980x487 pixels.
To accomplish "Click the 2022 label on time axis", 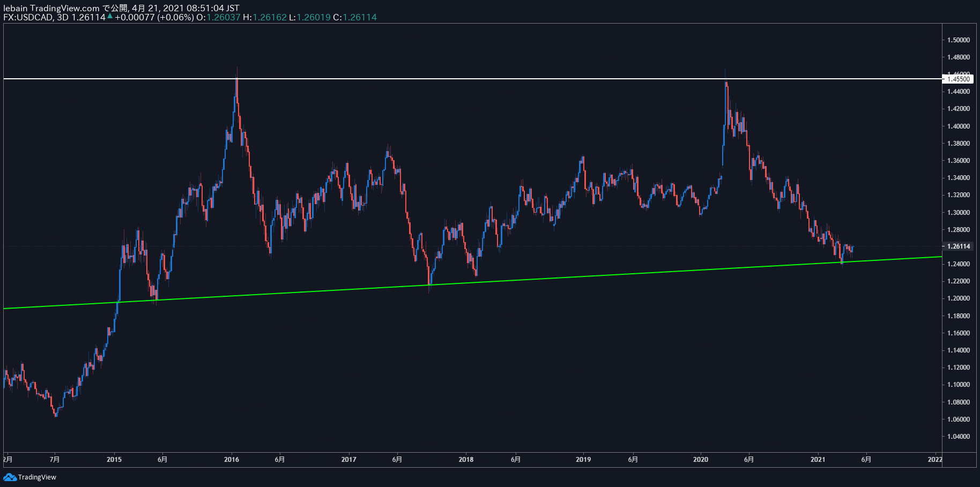I will [935, 459].
